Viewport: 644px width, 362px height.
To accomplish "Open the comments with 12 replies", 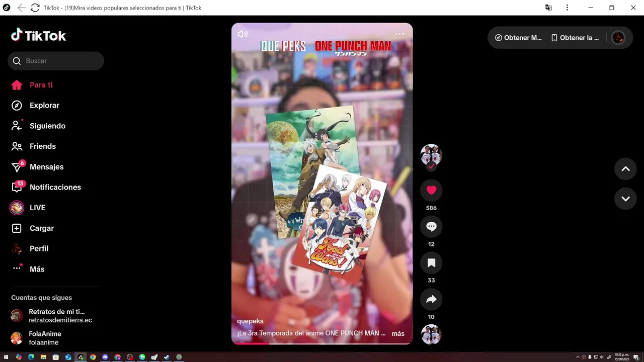I will (431, 226).
